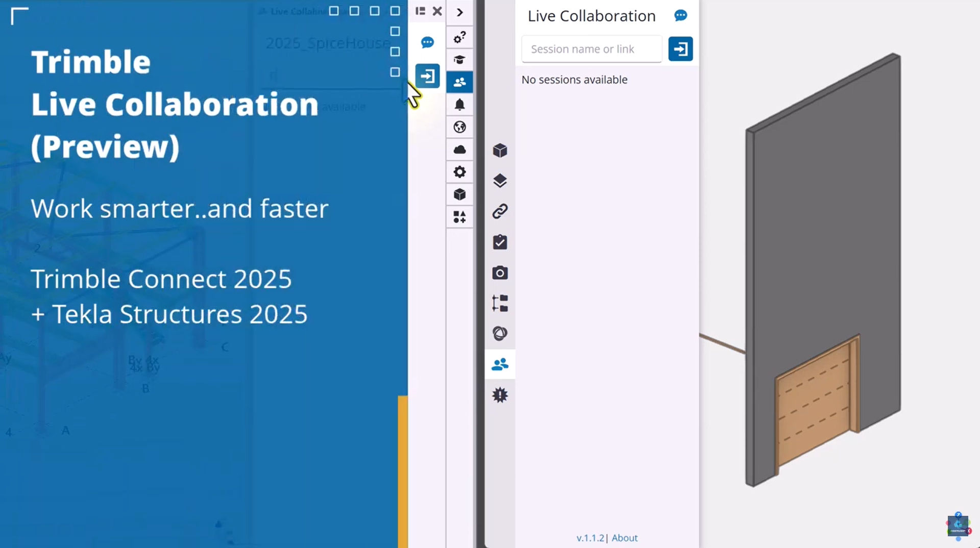Viewport: 980px width, 548px height.
Task: Select the stacked layers icon in the sidebar
Action: (x=500, y=181)
